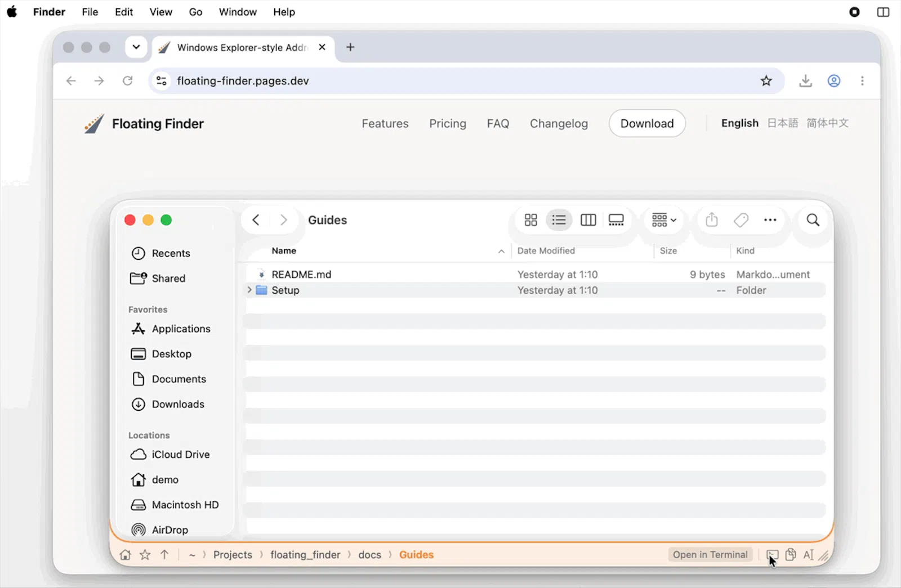Viewport: 901px width, 588px height.
Task: Open Downloads in the sidebar
Action: point(177,405)
